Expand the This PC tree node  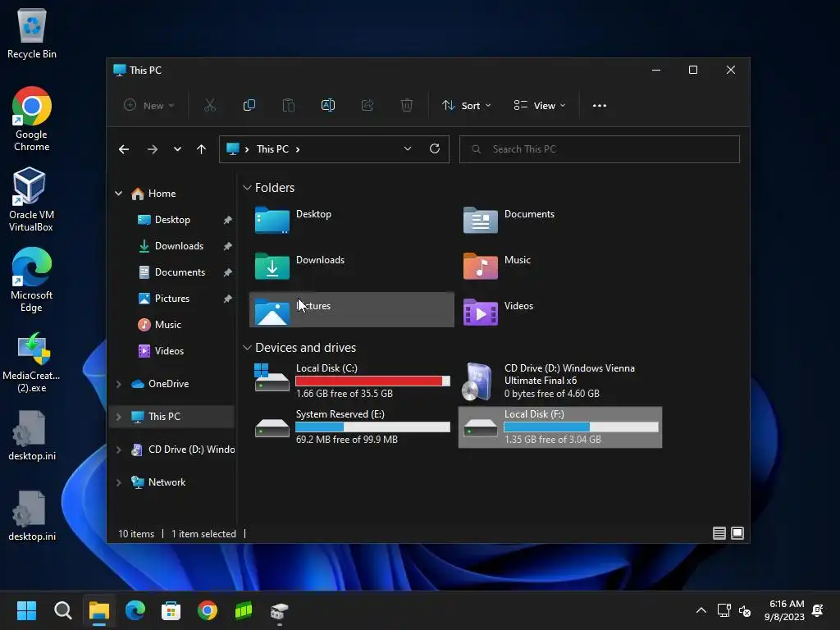point(118,416)
